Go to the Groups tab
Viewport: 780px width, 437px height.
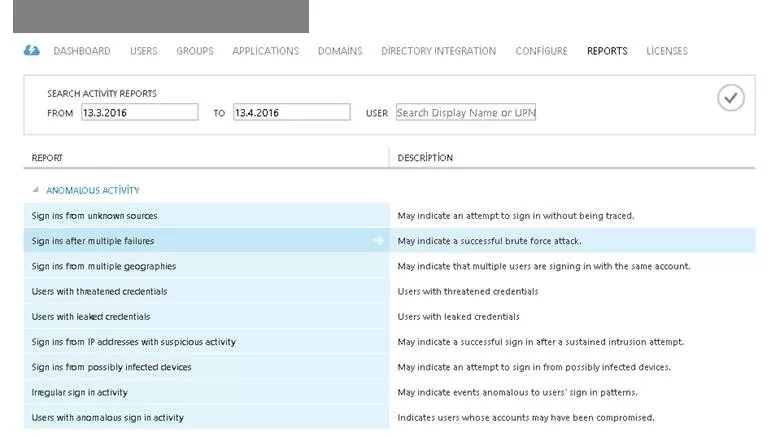[x=195, y=51]
